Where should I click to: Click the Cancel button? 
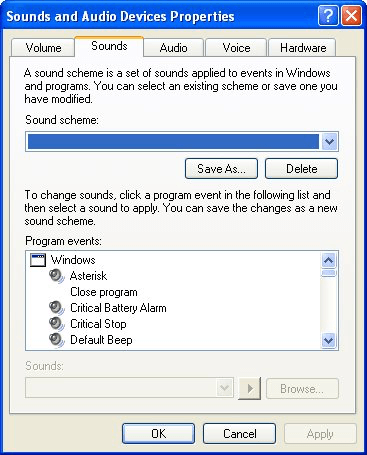[x=240, y=434]
